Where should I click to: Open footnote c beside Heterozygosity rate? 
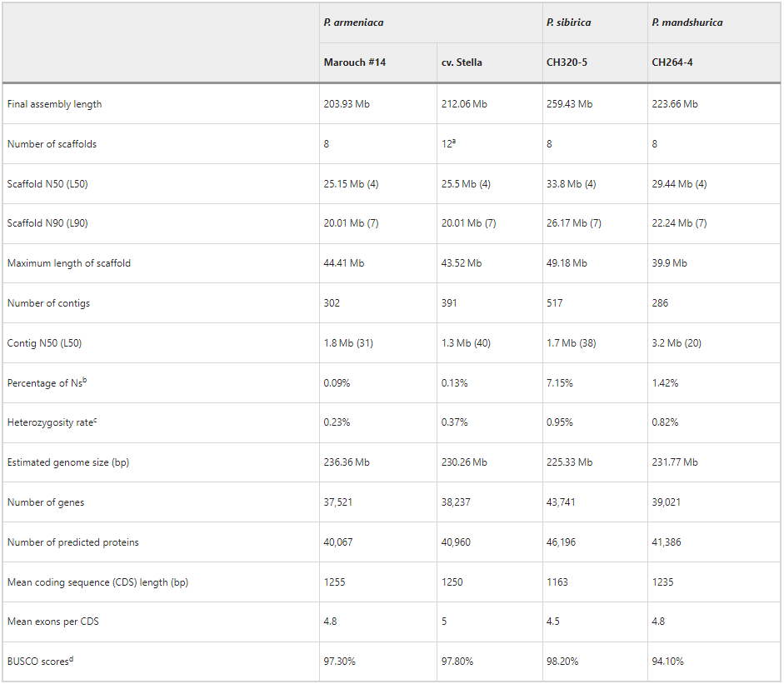point(95,420)
